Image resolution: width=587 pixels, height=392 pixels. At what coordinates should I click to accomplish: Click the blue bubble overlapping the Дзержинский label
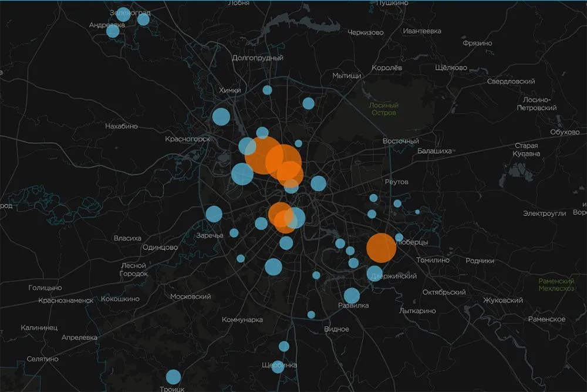375,273
